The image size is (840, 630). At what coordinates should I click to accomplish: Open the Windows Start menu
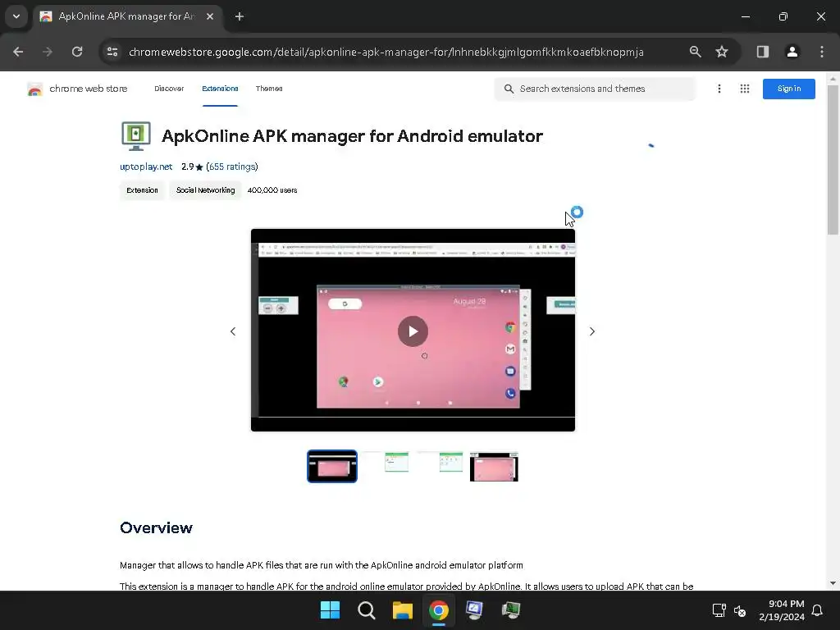pyautogui.click(x=330, y=610)
